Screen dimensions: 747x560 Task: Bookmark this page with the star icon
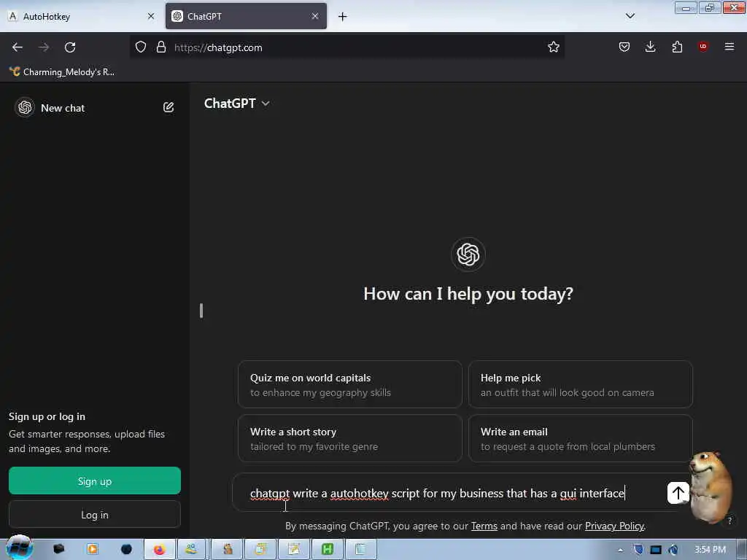553,47
